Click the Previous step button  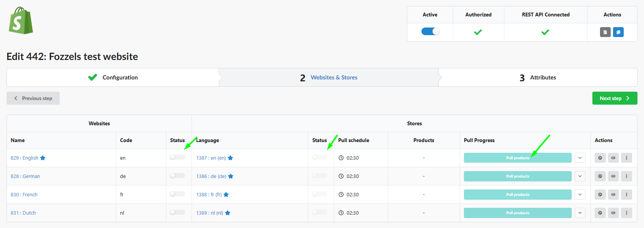click(33, 98)
